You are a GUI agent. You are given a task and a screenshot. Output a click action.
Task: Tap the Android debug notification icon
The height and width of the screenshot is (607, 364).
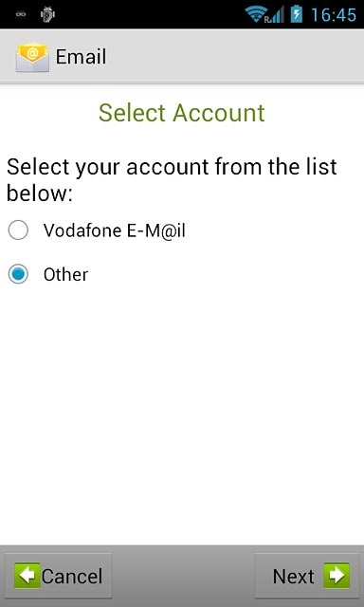pyautogui.click(x=47, y=14)
